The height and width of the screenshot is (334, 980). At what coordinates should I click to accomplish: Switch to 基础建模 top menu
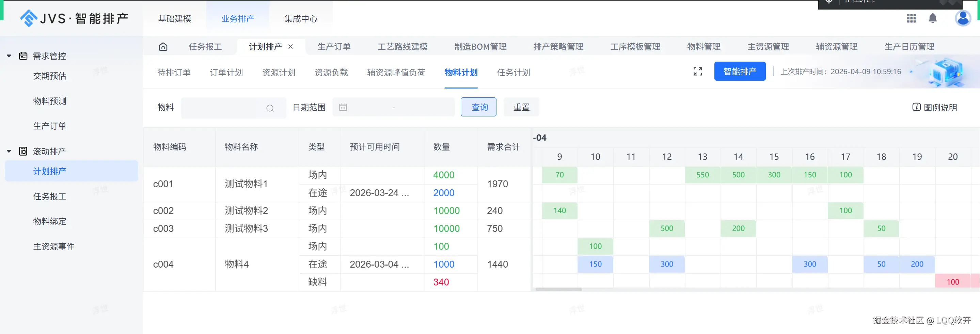coord(175,19)
